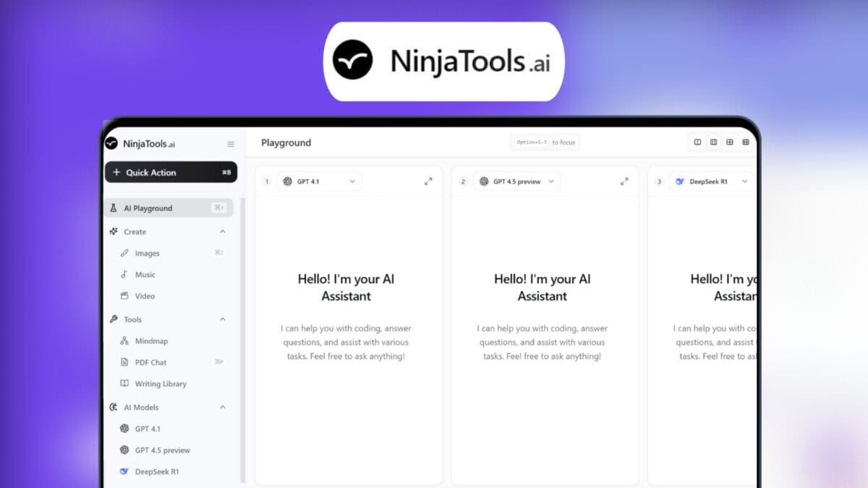Viewport: 868px width, 488px height.
Task: Open the DeepSeek R1 model dropdown in panel 3
Action: (711, 181)
